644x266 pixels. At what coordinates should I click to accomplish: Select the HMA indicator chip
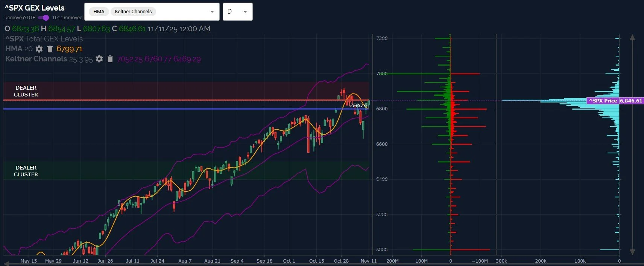coord(99,12)
